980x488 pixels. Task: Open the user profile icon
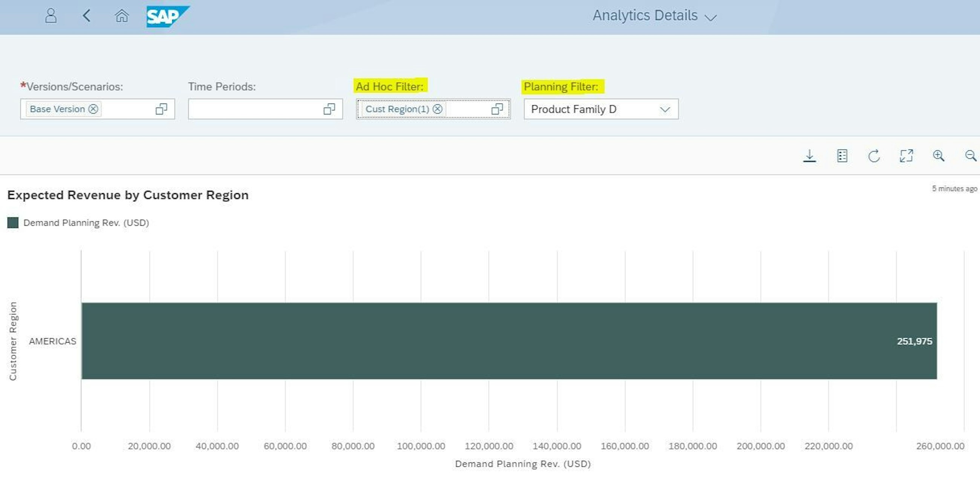(51, 16)
